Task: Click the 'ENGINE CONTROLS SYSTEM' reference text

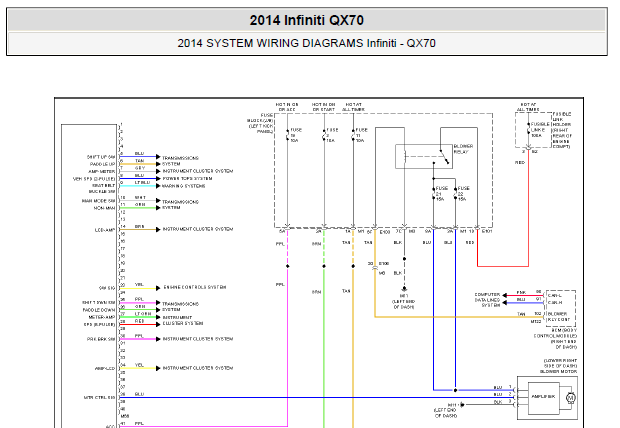Action: click(x=195, y=287)
